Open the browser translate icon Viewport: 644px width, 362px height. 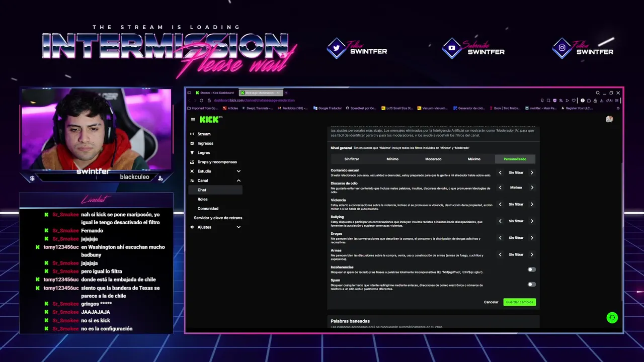[561, 101]
